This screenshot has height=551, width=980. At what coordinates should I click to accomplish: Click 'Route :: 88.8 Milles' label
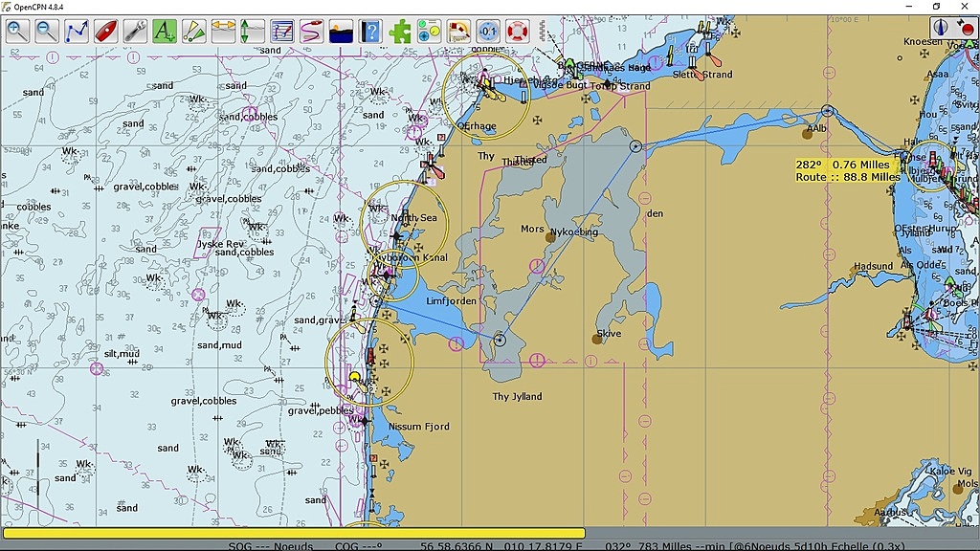[x=848, y=177]
